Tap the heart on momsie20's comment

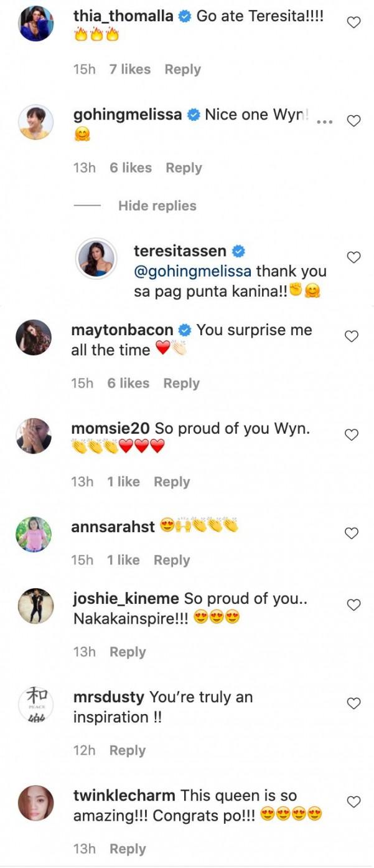coord(352,435)
